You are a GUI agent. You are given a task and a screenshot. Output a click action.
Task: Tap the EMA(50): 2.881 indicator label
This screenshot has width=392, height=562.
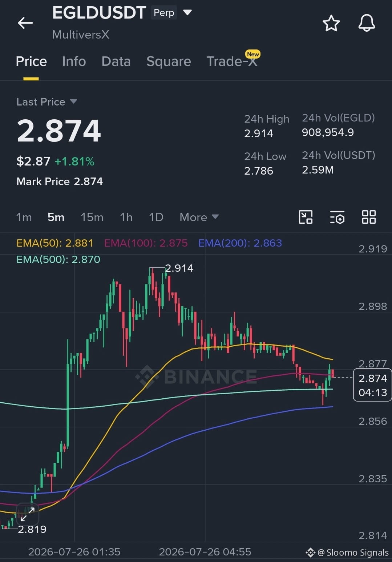click(x=55, y=243)
